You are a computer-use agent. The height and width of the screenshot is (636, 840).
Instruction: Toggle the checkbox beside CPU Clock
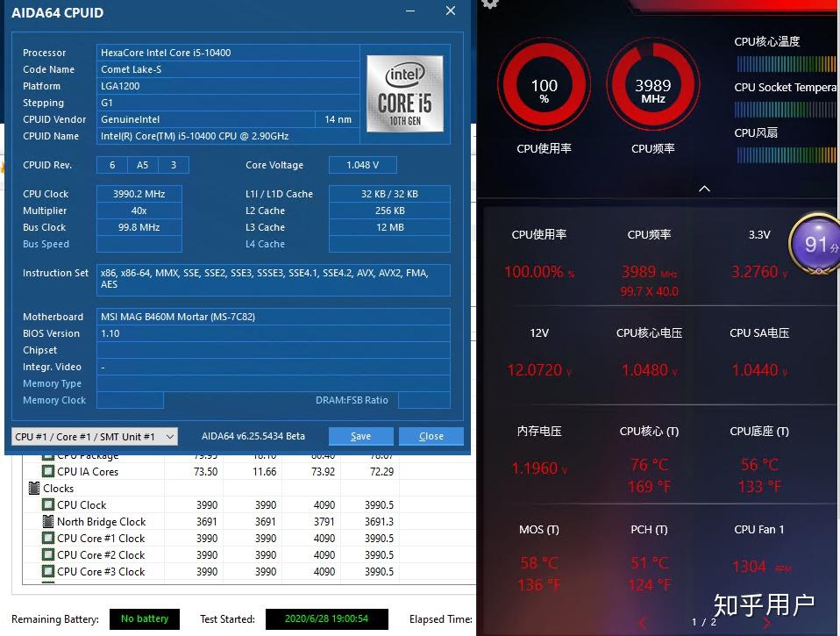coord(46,504)
